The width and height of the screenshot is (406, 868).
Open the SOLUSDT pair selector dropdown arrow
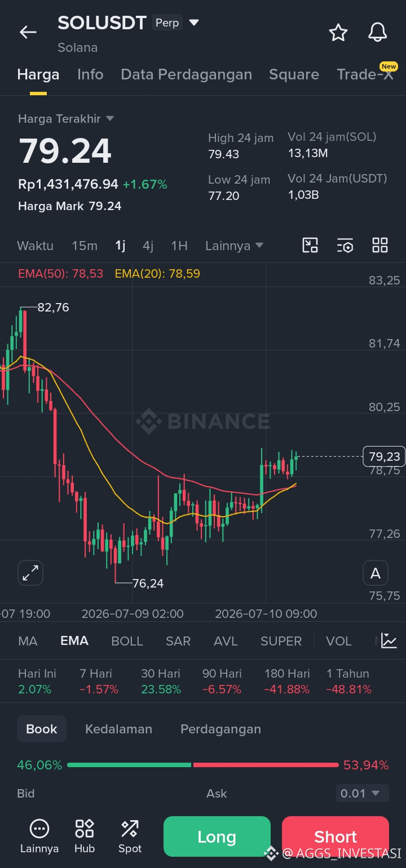point(194,23)
